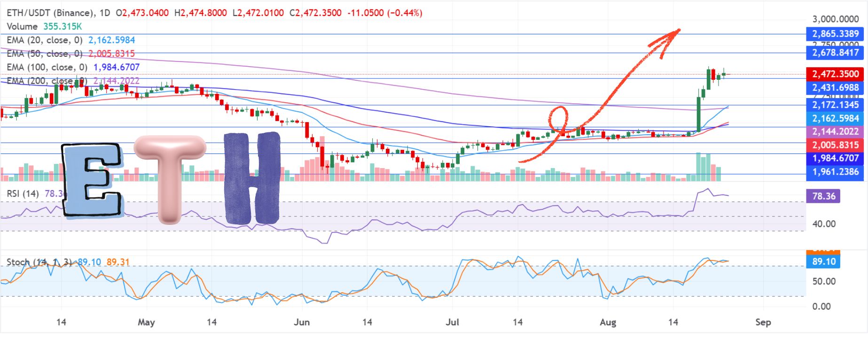Click EMA 50 legend value 2,005.8315

112,54
